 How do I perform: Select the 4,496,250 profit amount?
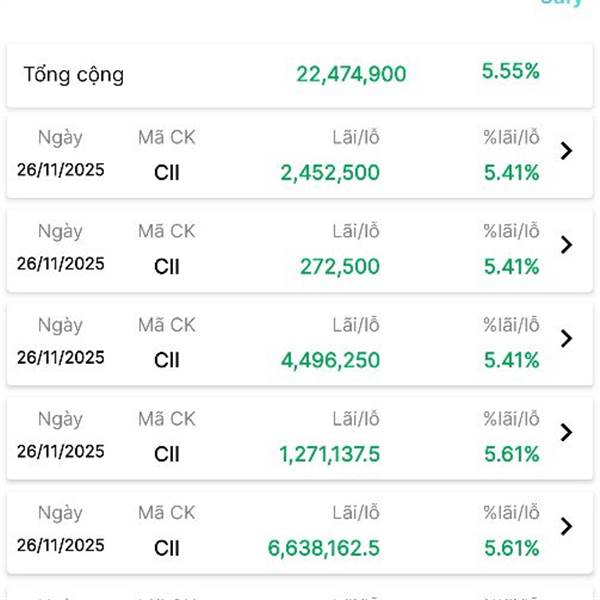[330, 360]
